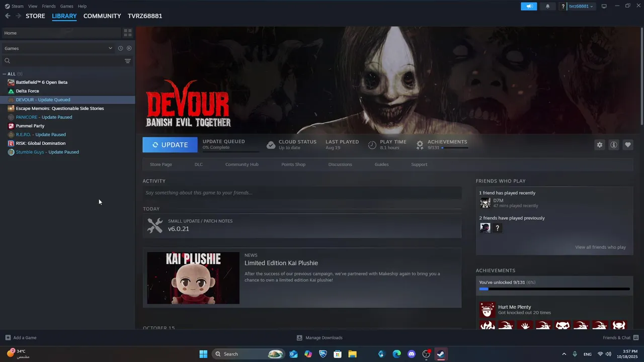Sort library by recent activity clock
The height and width of the screenshot is (362, 644).
pos(120,48)
